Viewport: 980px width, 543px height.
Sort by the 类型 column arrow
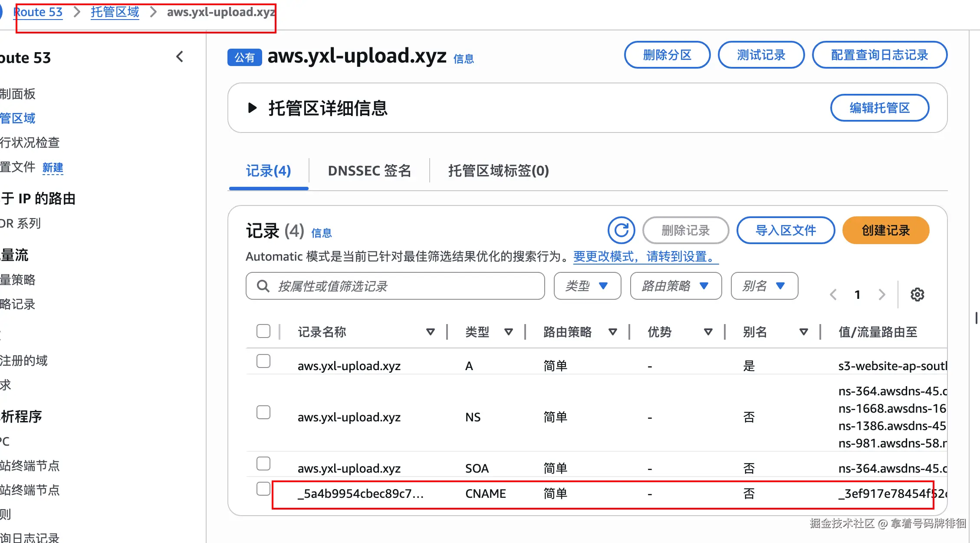[508, 332]
